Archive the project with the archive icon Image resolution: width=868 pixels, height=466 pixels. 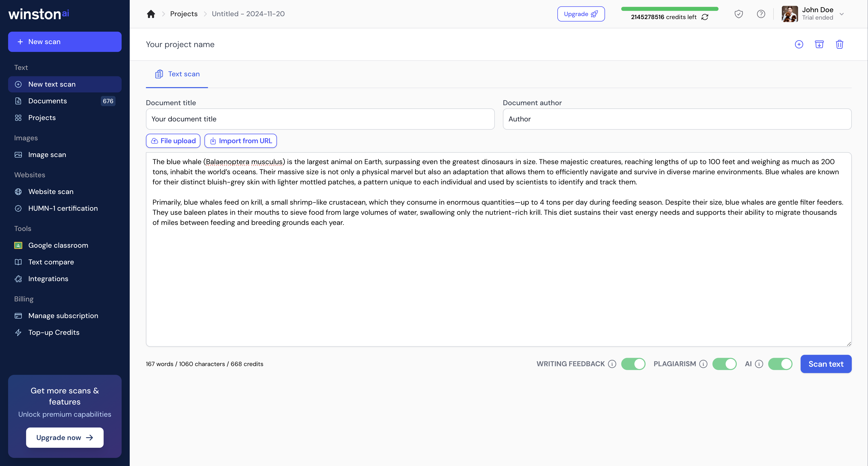tap(819, 44)
